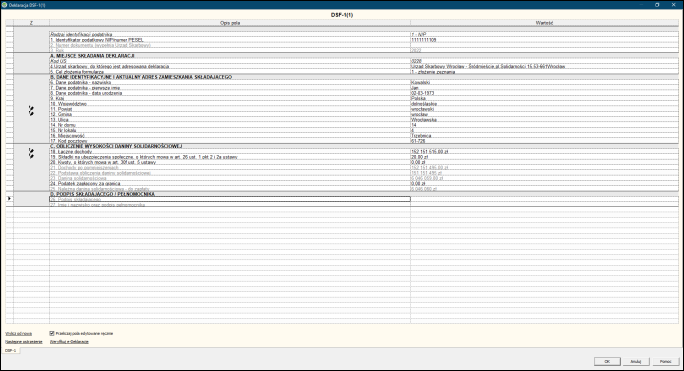The height and width of the screenshot is (371, 684).
Task: Click the 'Wylicz od nowa' link
Action: tap(18, 333)
